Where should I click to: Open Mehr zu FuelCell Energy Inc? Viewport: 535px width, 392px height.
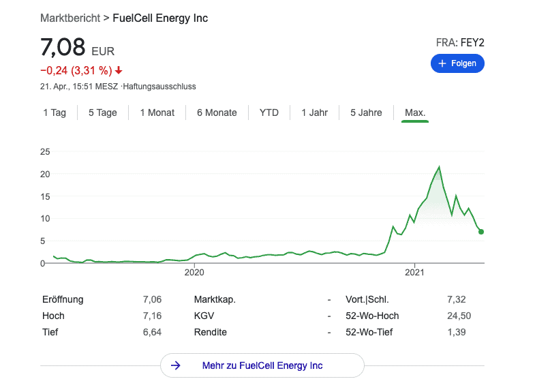click(x=262, y=365)
